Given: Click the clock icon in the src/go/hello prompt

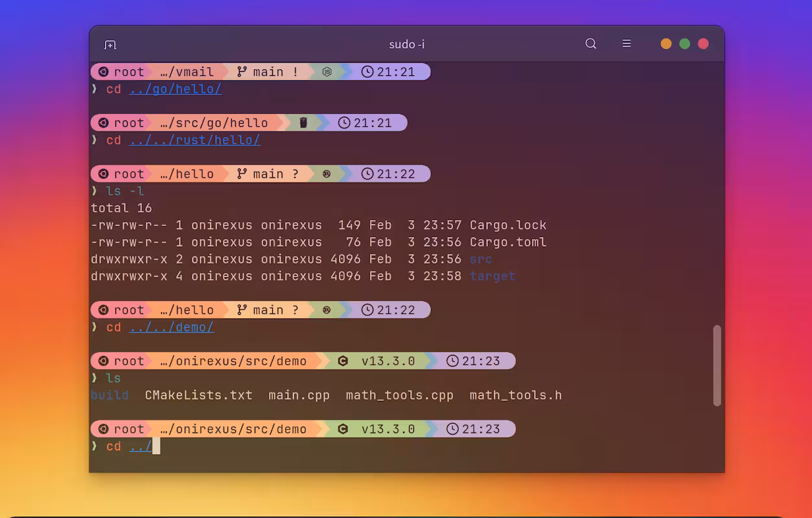Looking at the screenshot, I should point(344,123).
